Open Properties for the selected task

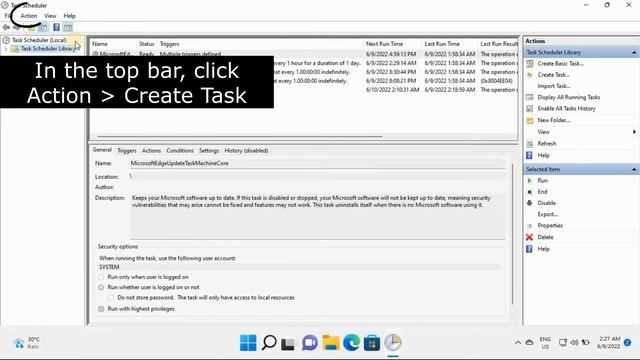coord(550,226)
